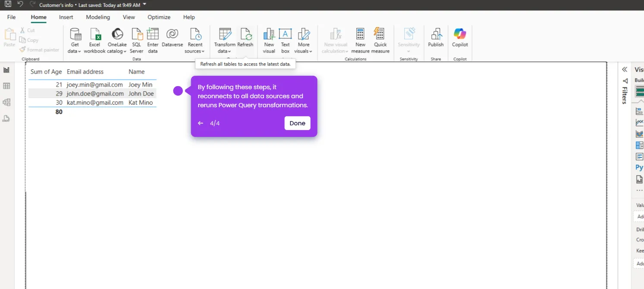Click the Refresh button in ribbon
644x289 pixels.
(x=245, y=37)
